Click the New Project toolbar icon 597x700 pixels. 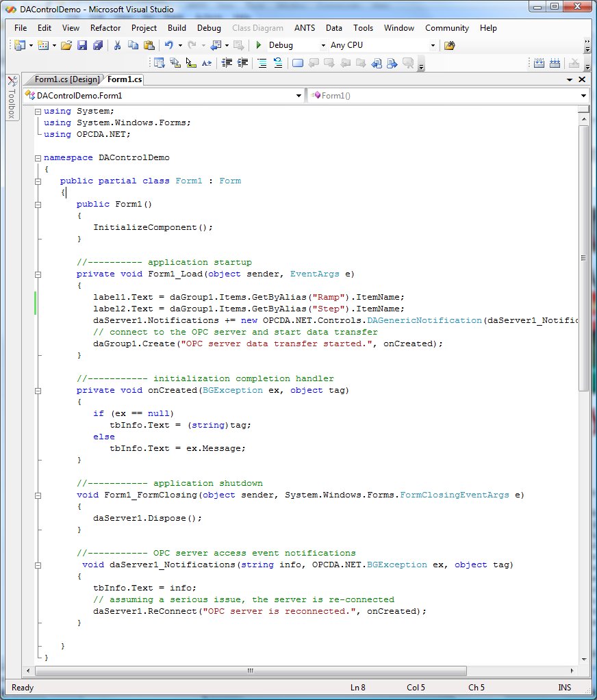(x=20, y=45)
